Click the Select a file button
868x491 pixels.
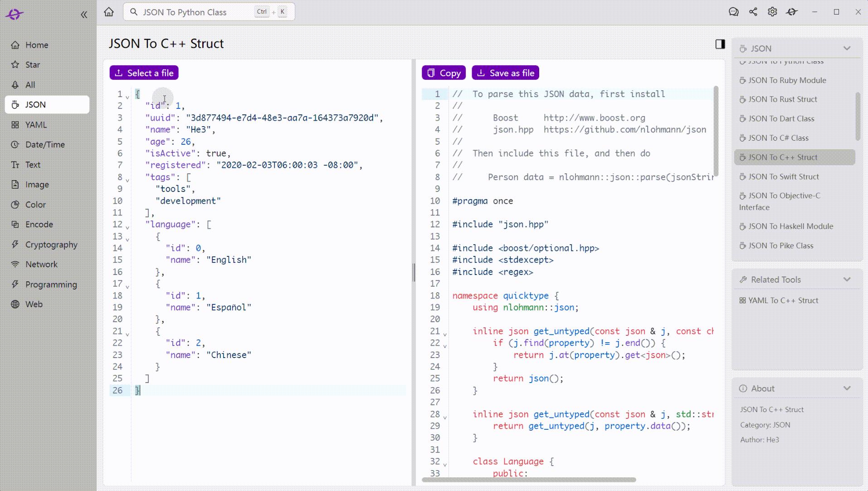coord(143,73)
